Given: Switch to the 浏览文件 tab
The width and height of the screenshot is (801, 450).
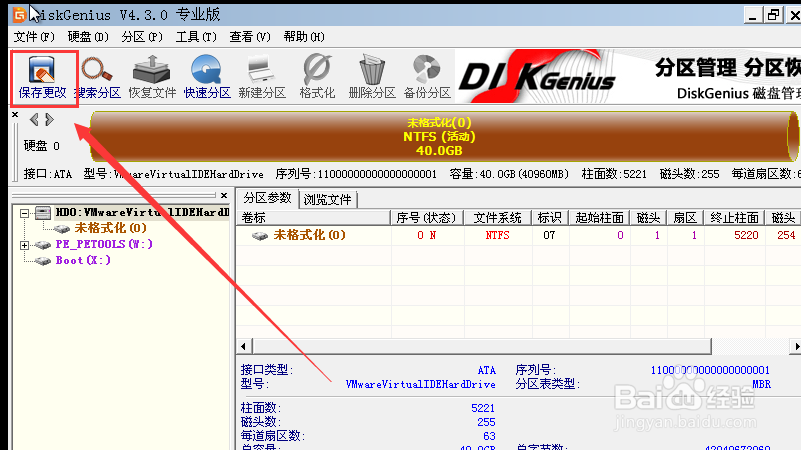Looking at the screenshot, I should click(x=327, y=200).
